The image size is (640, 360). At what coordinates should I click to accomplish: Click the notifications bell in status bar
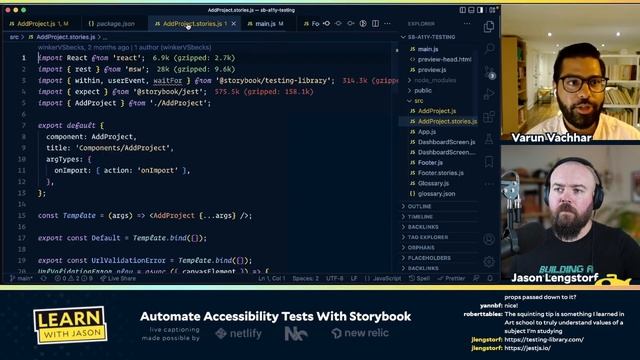490,278
